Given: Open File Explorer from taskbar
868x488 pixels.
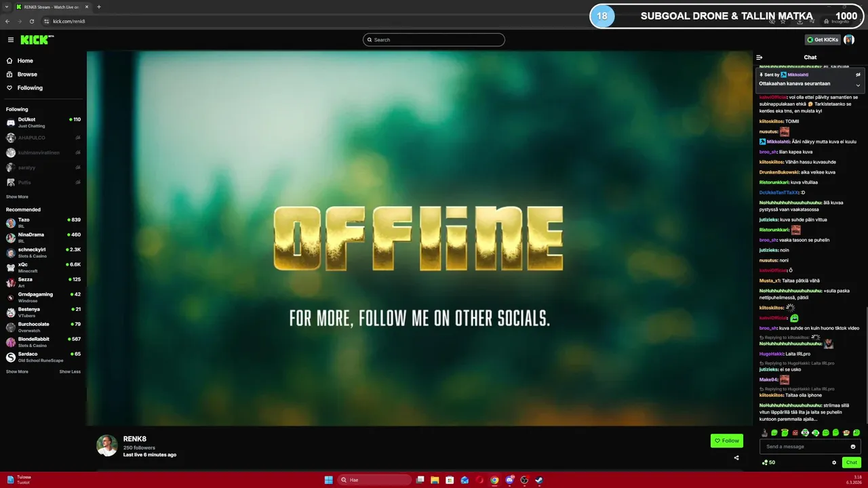Looking at the screenshot, I should (435, 480).
